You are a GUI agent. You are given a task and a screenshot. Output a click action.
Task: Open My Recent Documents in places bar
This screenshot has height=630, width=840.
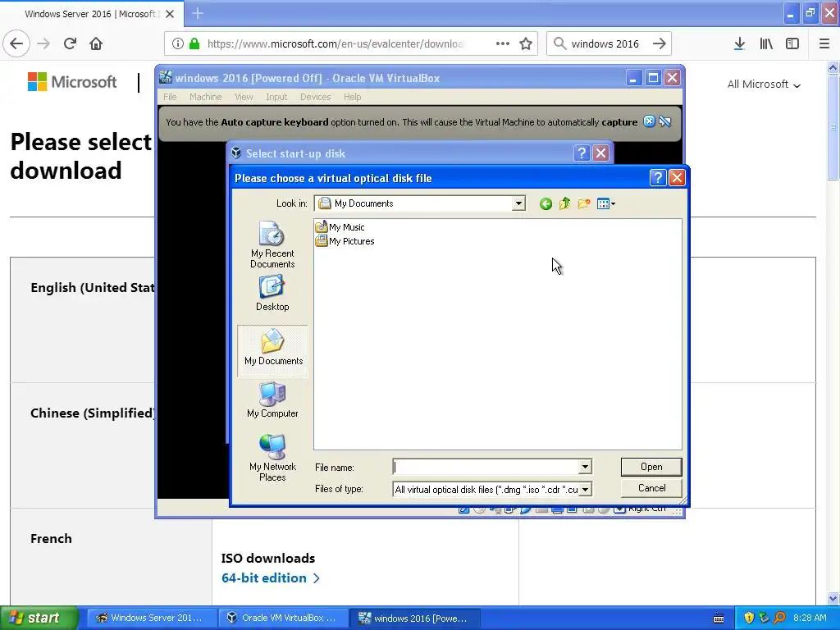tap(272, 244)
